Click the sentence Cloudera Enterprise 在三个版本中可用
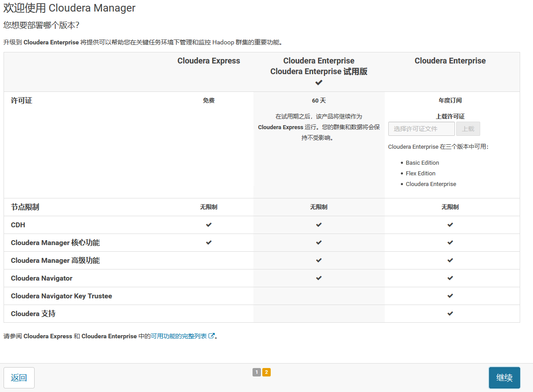 click(438, 147)
